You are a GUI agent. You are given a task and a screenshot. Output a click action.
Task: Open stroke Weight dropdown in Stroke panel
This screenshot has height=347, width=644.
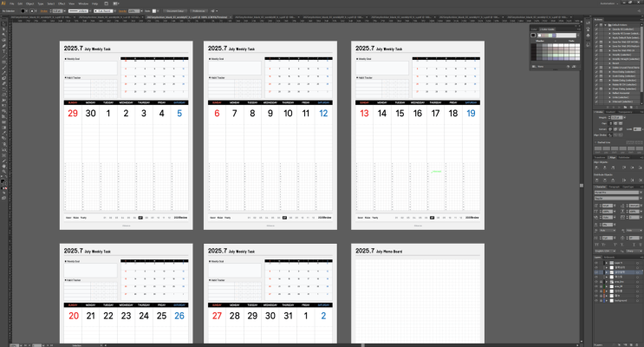point(625,117)
